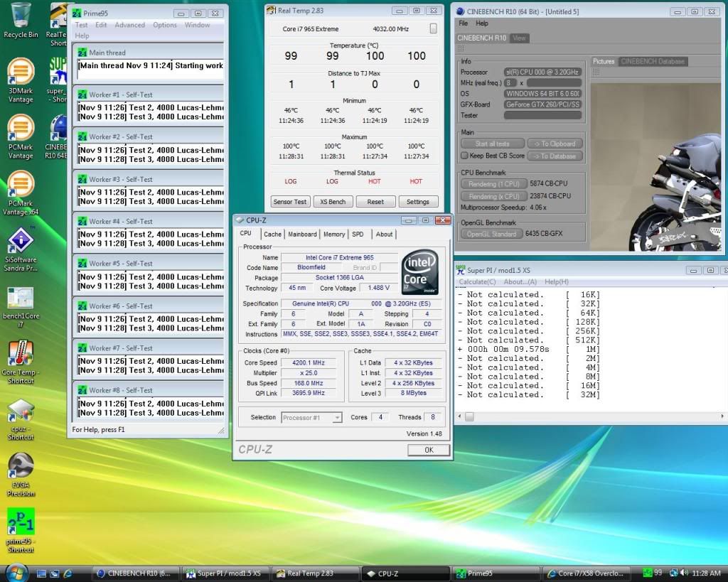Switch to CINEBENCH Database tab
728x582 pixels.
(653, 61)
